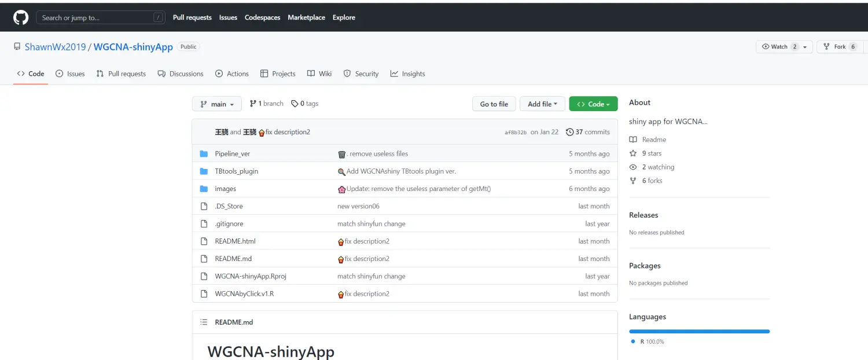
Task: Open the Pipeline_ver folder
Action: [x=232, y=154]
